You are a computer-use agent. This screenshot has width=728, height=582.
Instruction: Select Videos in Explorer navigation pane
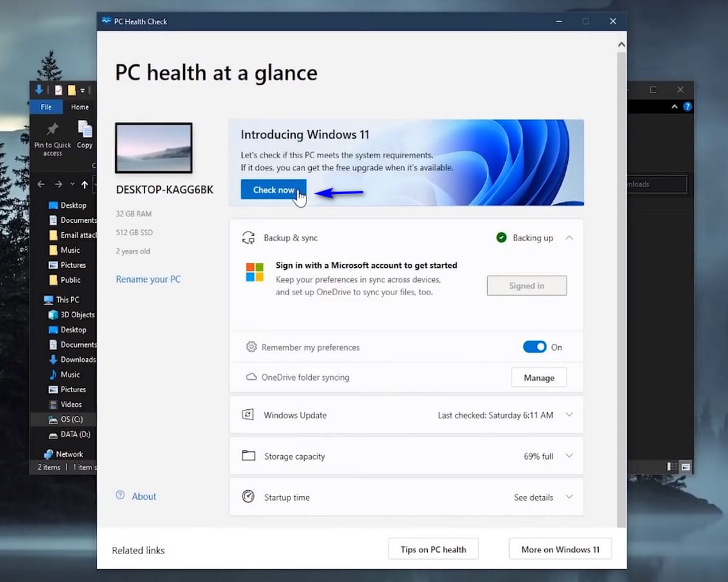click(65, 404)
